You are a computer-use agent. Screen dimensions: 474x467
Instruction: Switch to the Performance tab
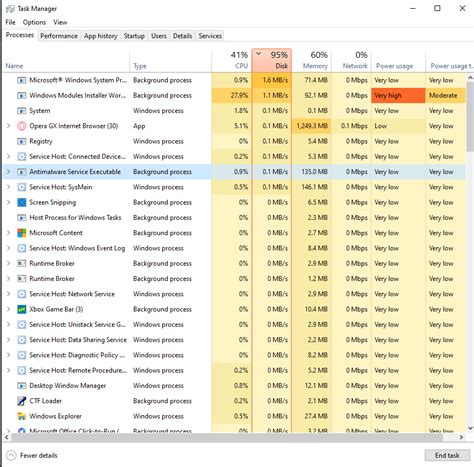coord(59,36)
